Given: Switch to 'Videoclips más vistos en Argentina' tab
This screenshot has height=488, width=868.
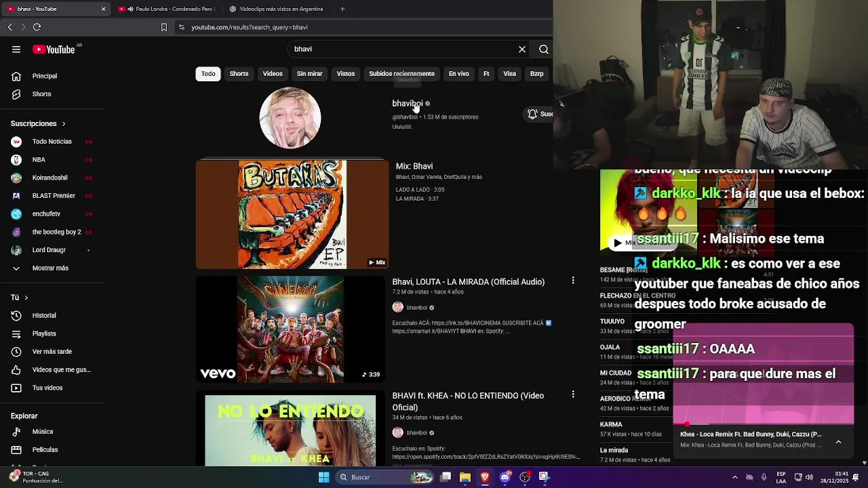Looking at the screenshot, I should [x=278, y=9].
